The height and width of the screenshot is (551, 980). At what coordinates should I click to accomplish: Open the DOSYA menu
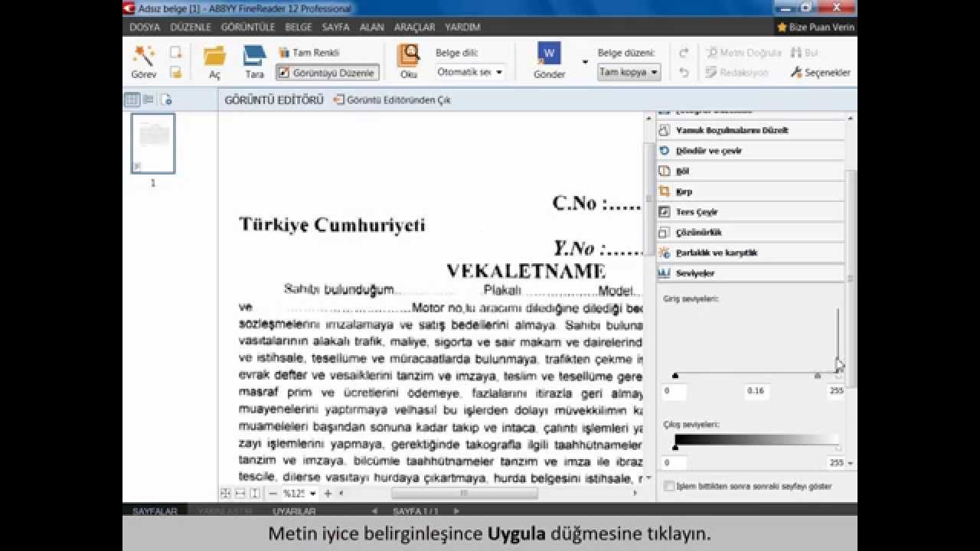point(145,27)
